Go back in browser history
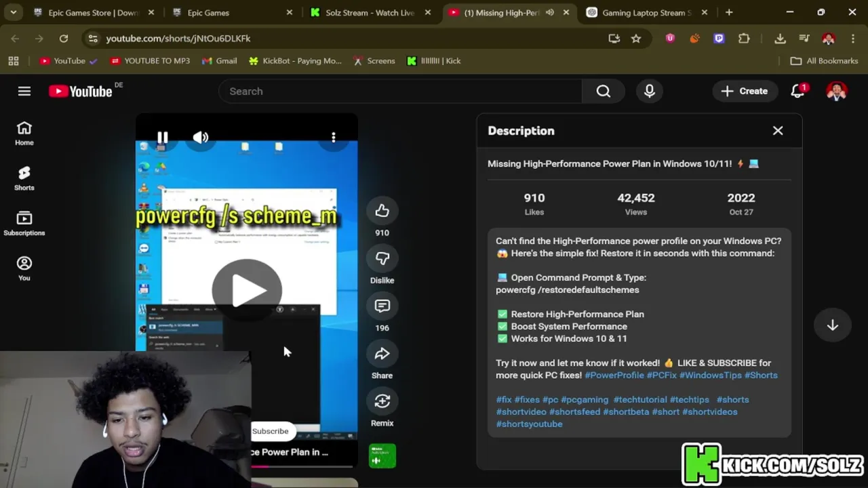This screenshot has height=488, width=868. [15, 39]
